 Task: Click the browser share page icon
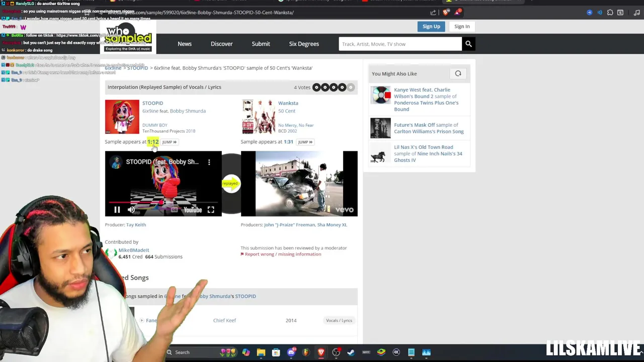[433, 13]
